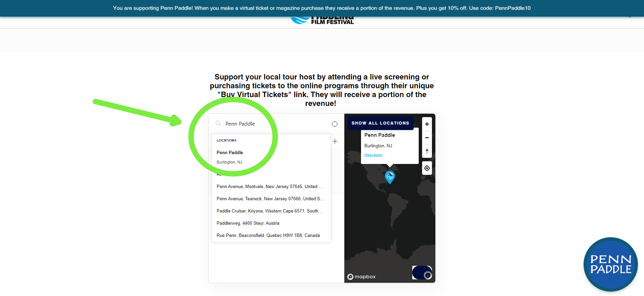The height and width of the screenshot is (296, 644).
Task: Open the Paddling Film Festival header logo
Action: tap(322, 21)
